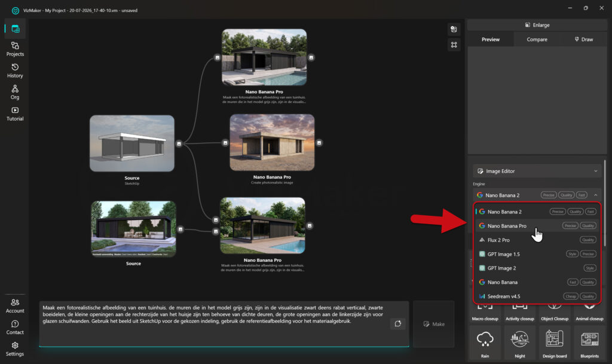612x364 pixels.
Task: Switch to the Preview tab
Action: 490,39
